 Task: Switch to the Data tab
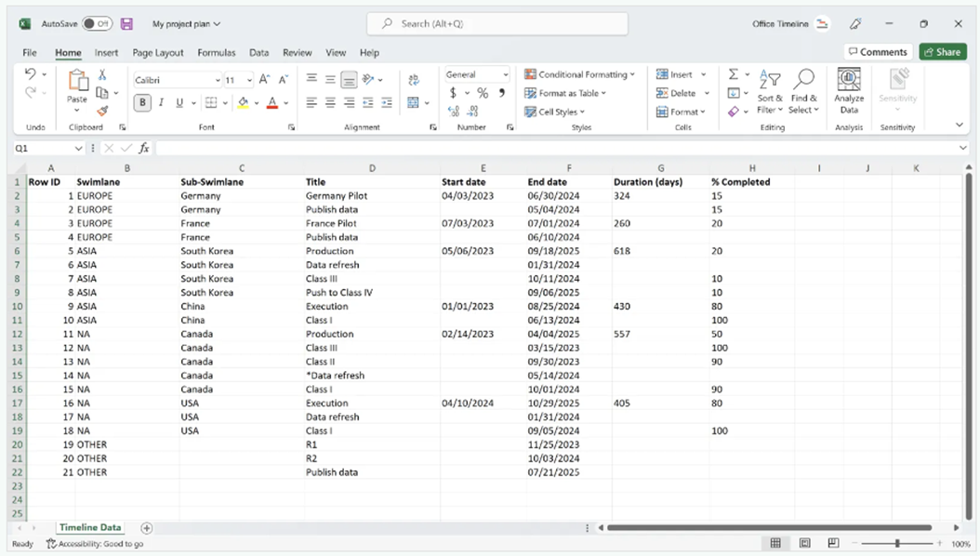pyautogui.click(x=258, y=52)
